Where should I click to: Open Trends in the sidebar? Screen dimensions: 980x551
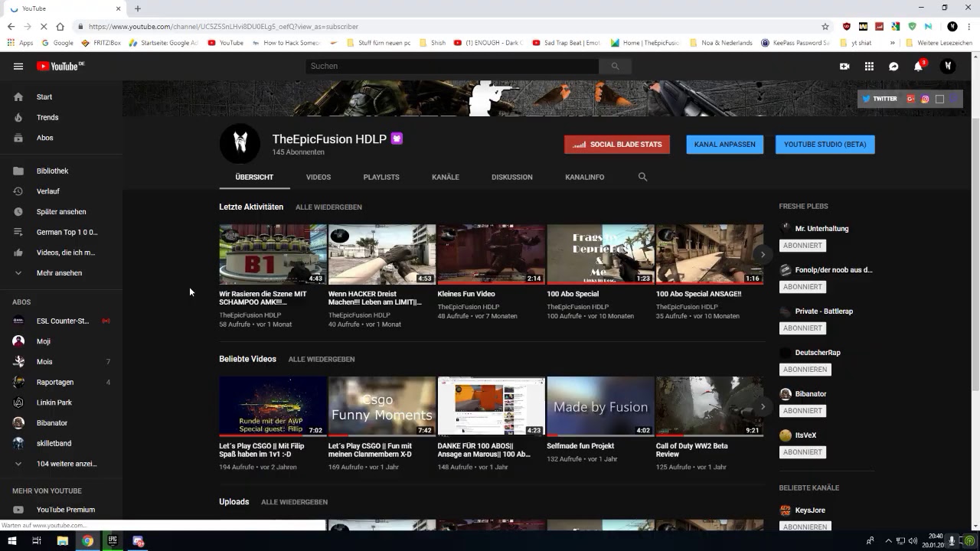pyautogui.click(x=61, y=118)
